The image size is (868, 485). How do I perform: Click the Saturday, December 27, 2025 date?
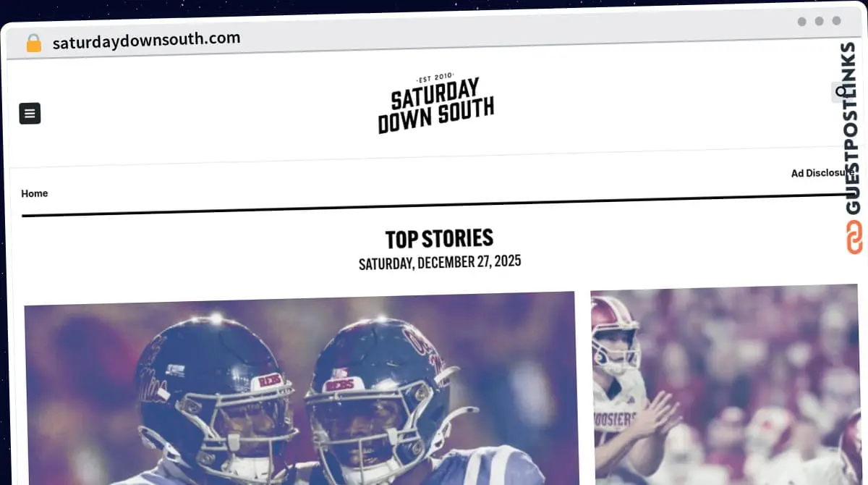[440, 262]
